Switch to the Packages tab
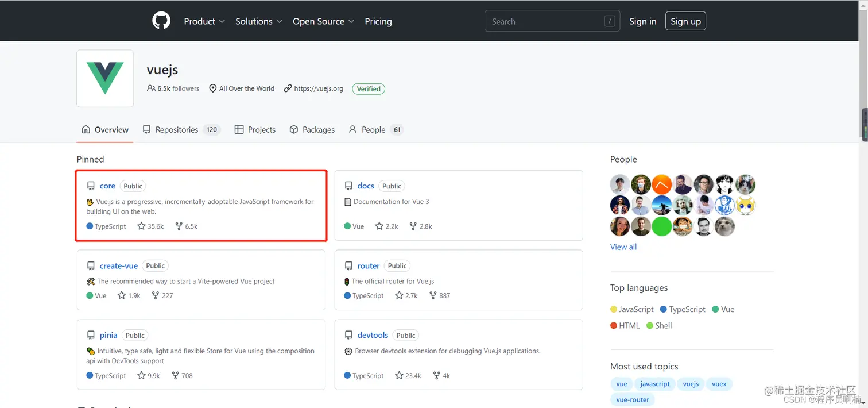Viewport: 868px width, 408px height. (x=312, y=130)
